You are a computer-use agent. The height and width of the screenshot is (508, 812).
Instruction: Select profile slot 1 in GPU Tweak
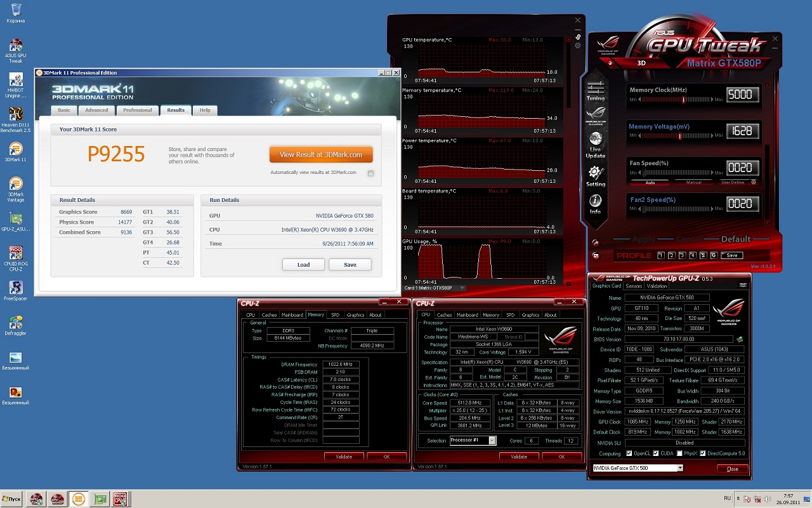pyautogui.click(x=661, y=255)
